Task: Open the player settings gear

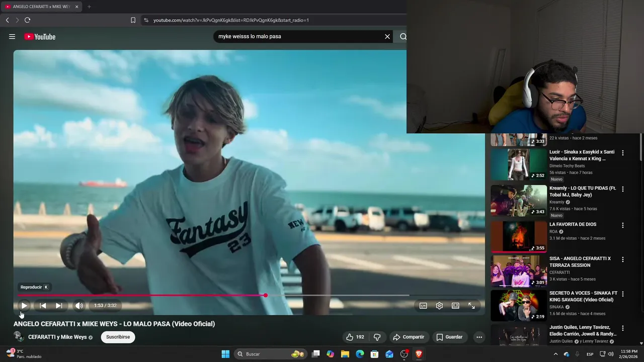Action: coord(439,306)
